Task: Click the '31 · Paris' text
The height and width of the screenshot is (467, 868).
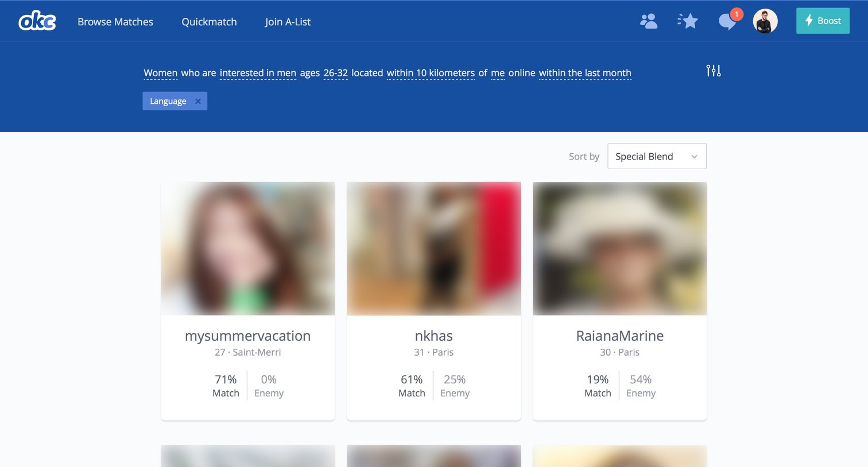Action: tap(434, 352)
